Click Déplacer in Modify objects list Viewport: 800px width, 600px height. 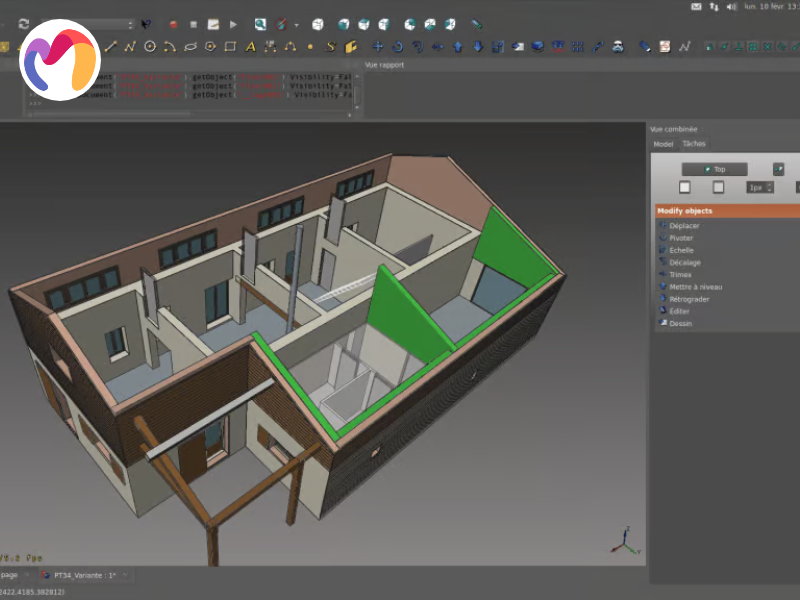(684, 226)
